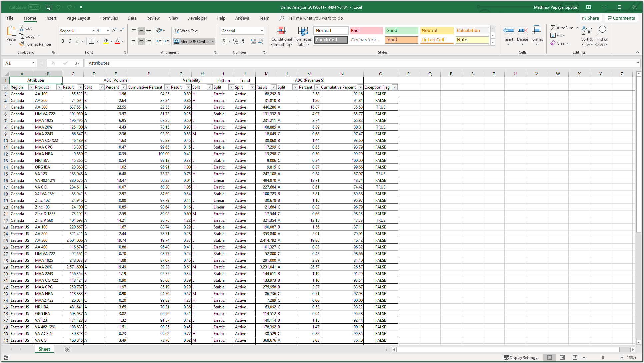Image resolution: width=644 pixels, height=363 pixels.
Task: Open Conditional Formatting
Action: click(282, 37)
